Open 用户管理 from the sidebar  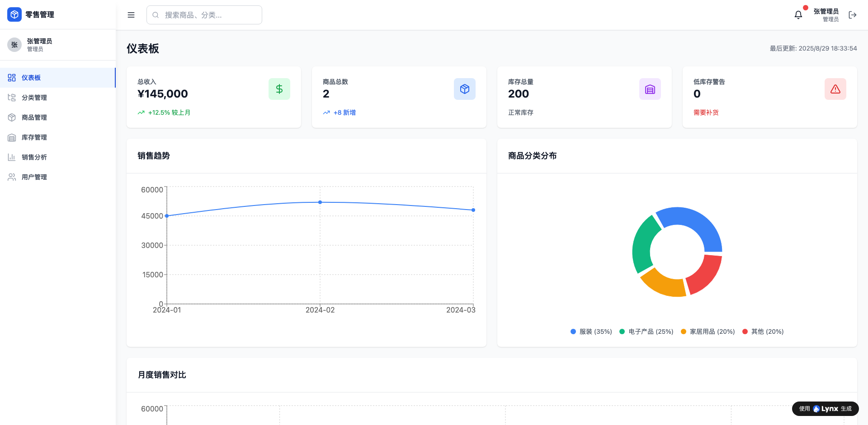(x=34, y=177)
